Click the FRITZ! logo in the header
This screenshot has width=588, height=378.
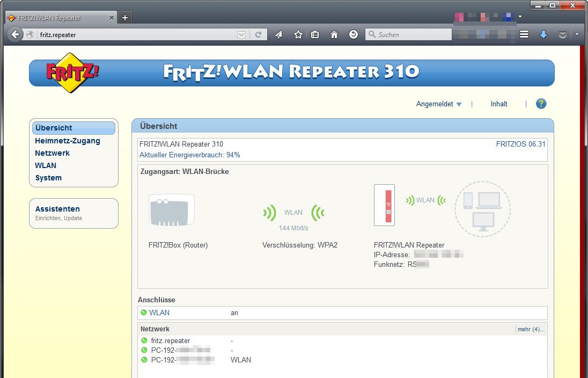coord(72,72)
